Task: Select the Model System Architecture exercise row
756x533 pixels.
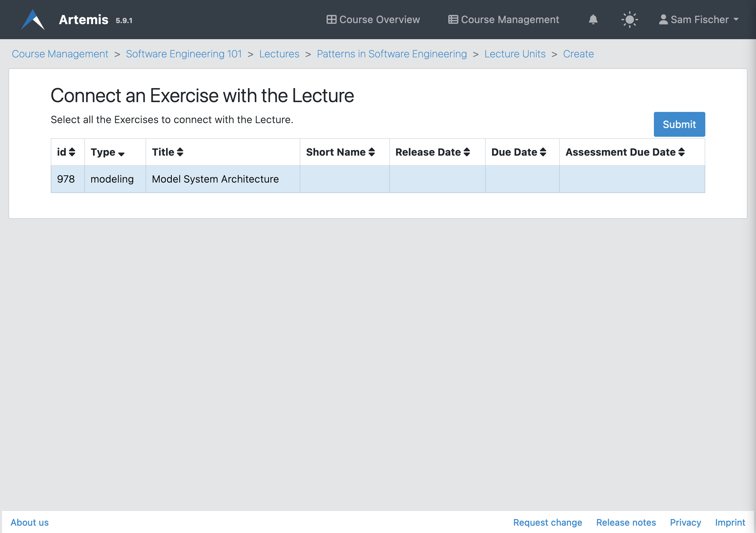Action: pyautogui.click(x=378, y=179)
